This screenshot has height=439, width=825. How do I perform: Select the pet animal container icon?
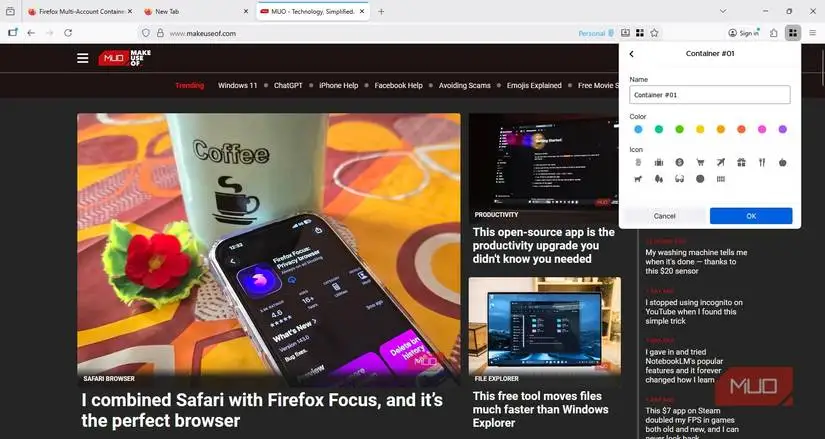pos(638,179)
